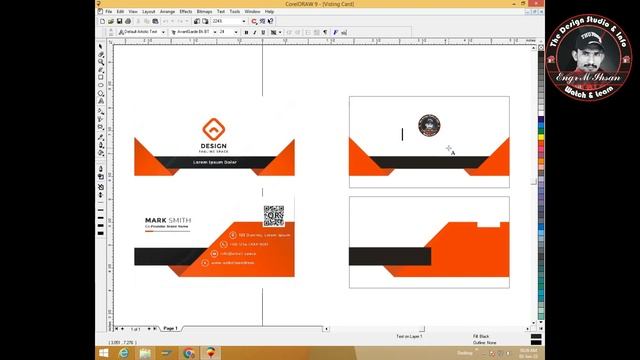Open the font size dropdown
640x360 pixels.
(236, 32)
